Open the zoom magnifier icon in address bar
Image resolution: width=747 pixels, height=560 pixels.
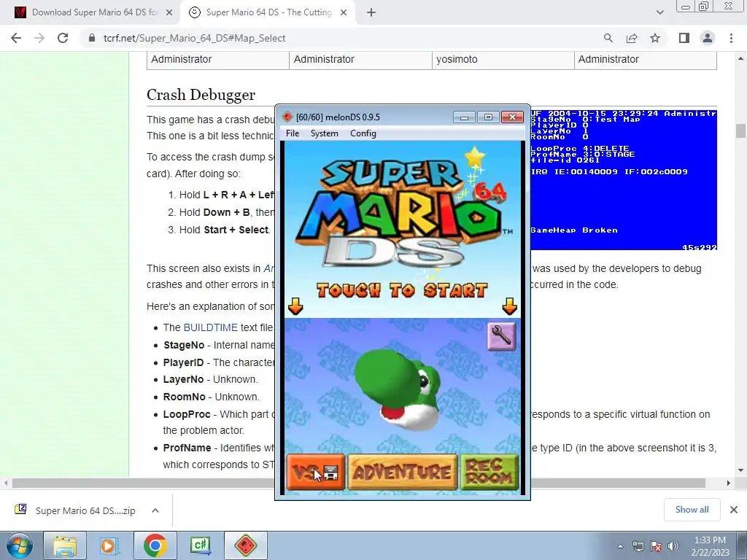pos(608,38)
